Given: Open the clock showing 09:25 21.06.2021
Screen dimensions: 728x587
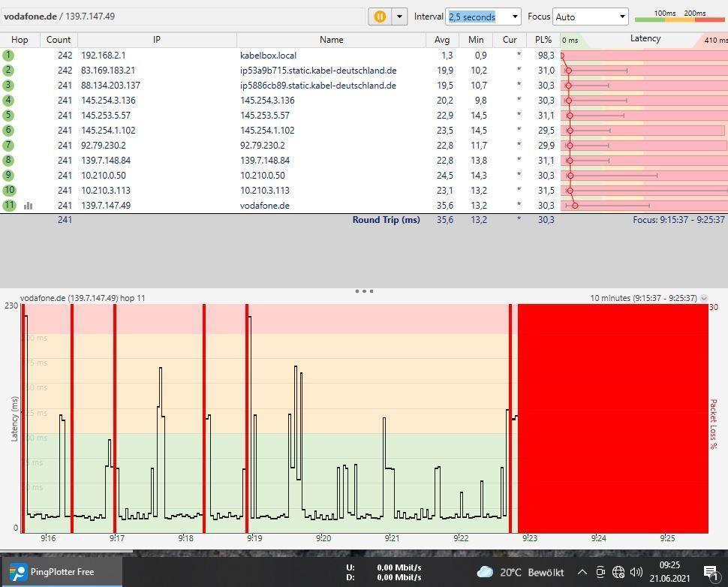Looking at the screenshot, I should coord(669,572).
